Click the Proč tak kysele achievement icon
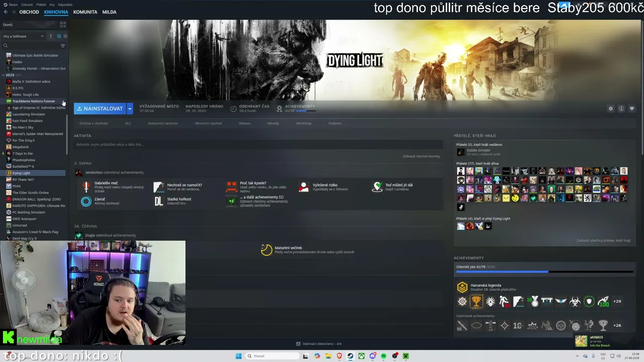The image size is (644, 362). pos(231,187)
